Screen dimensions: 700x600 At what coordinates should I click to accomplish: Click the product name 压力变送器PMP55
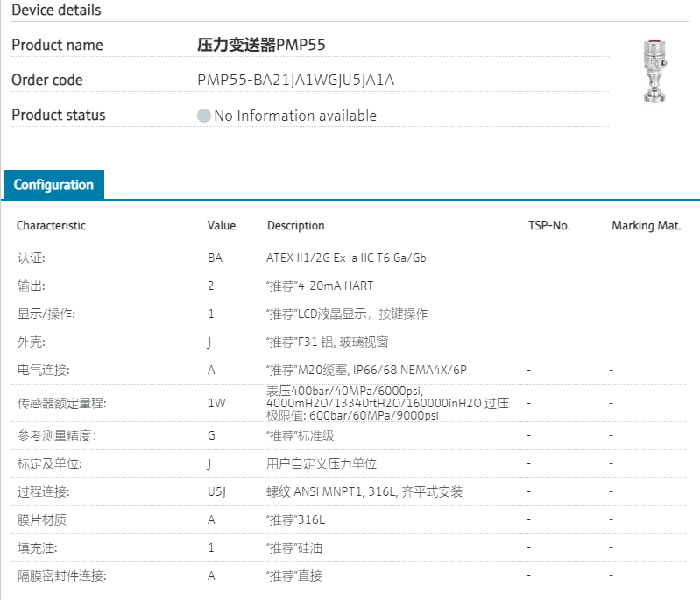(261, 45)
